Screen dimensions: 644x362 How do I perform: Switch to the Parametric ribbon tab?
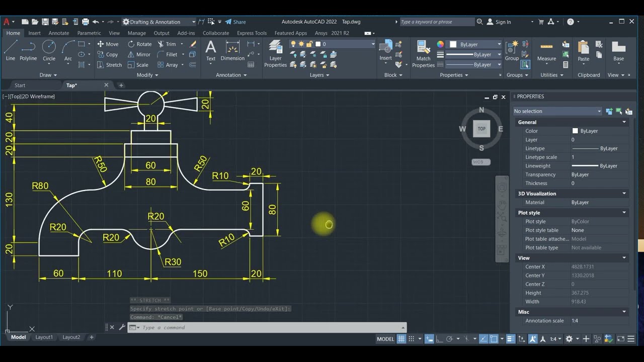tap(89, 33)
